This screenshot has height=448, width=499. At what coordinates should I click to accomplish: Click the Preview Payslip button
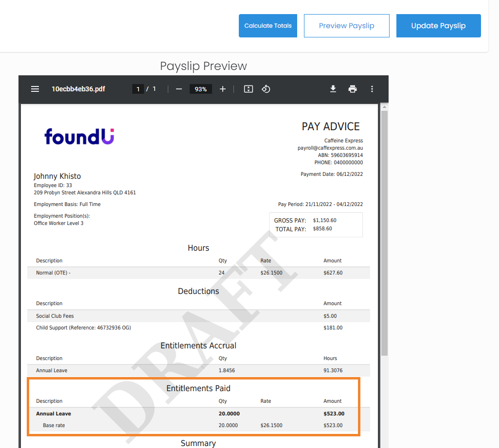[346, 26]
